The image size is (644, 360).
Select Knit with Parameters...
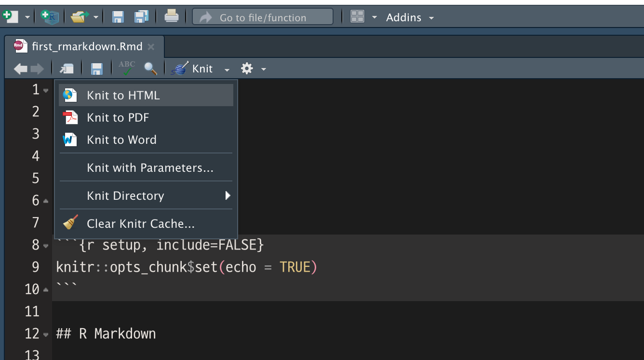146,167
